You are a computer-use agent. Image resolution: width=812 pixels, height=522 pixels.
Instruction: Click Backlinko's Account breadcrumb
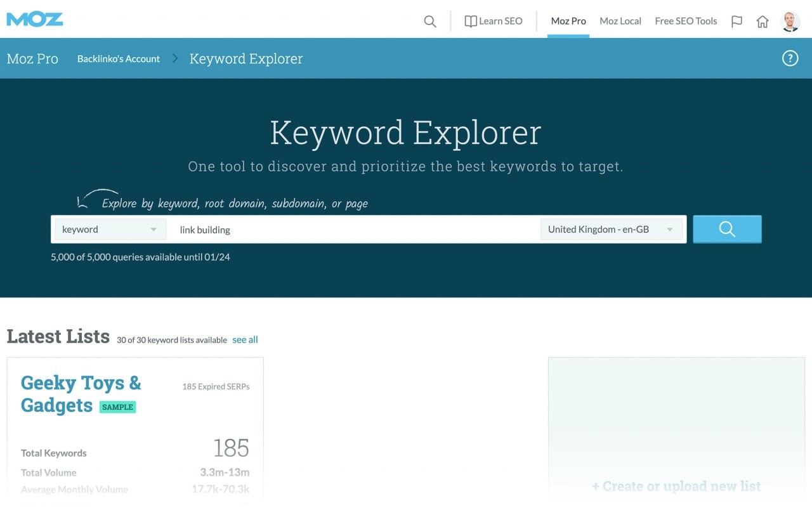[x=119, y=59]
